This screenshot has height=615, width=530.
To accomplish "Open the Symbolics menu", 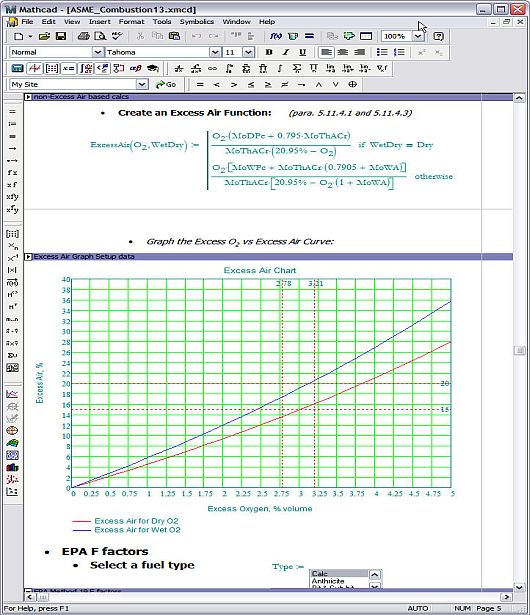I will 197,22.
